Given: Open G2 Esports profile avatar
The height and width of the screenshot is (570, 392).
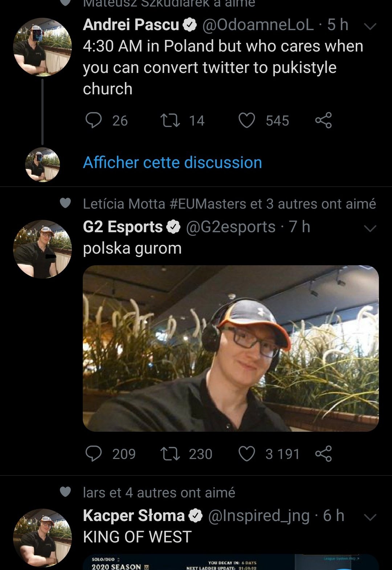Looking at the screenshot, I should pos(42,249).
